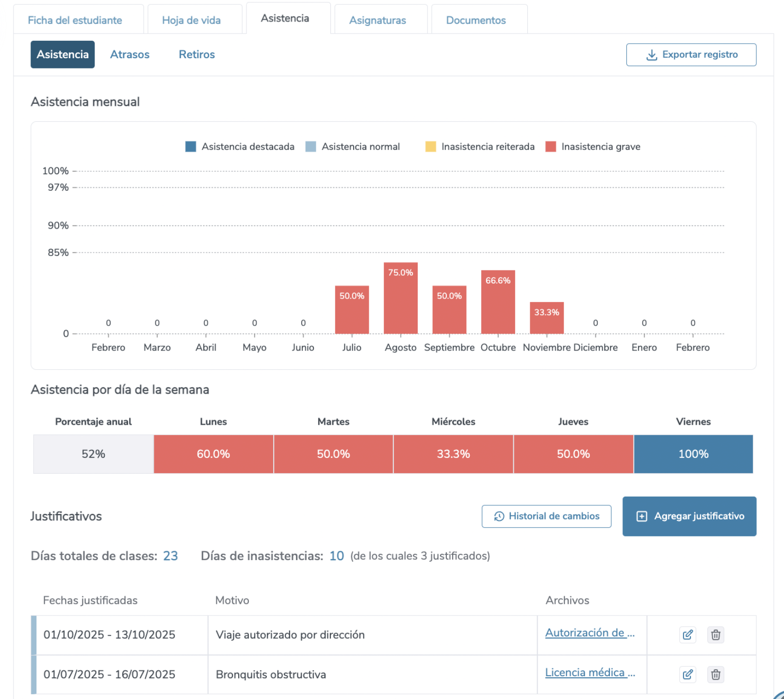
Task: Click the Justificativos heading
Action: [x=66, y=516]
